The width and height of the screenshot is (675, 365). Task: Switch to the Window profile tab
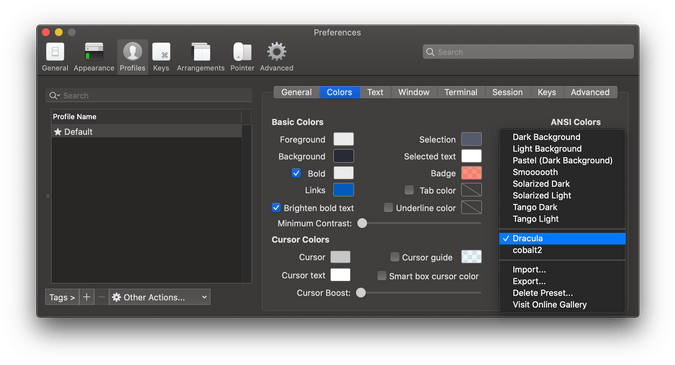click(414, 92)
